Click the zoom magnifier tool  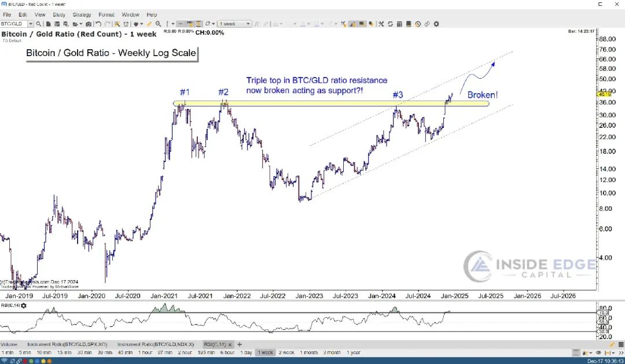(x=158, y=24)
